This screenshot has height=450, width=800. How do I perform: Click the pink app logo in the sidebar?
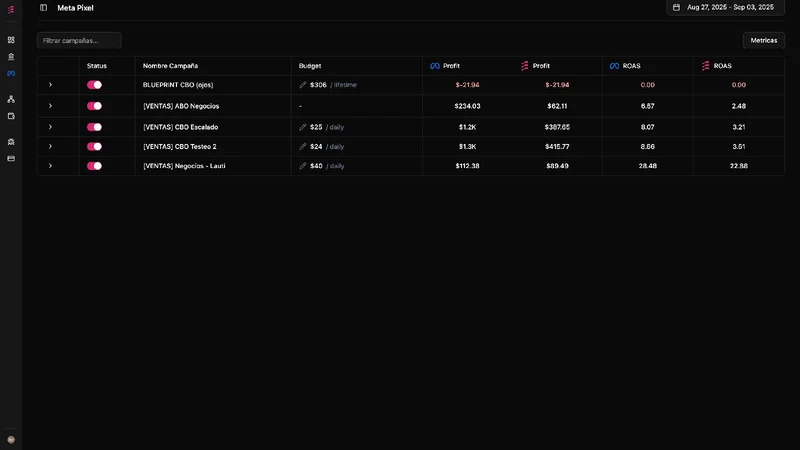[11, 10]
